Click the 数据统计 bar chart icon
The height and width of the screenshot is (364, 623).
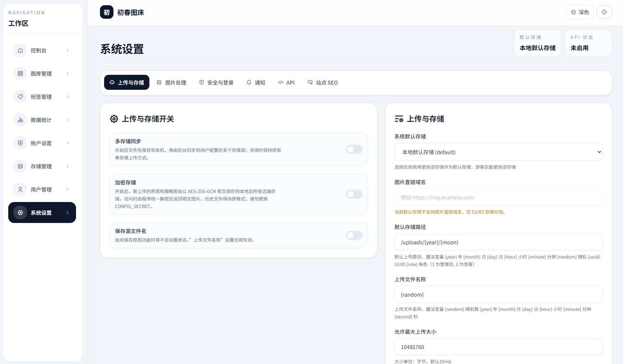pos(20,120)
